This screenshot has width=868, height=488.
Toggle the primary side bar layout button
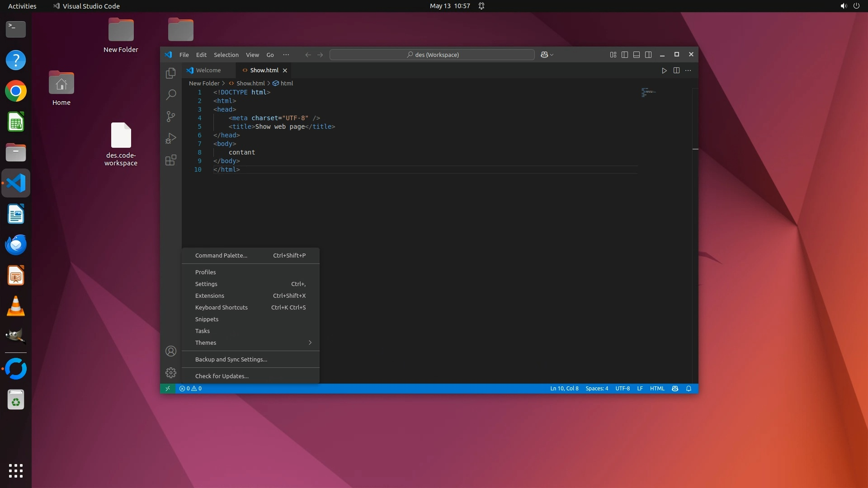pyautogui.click(x=625, y=55)
